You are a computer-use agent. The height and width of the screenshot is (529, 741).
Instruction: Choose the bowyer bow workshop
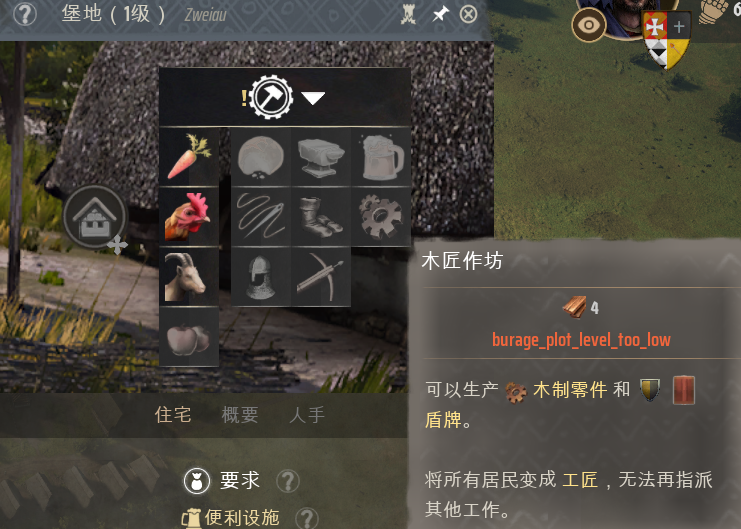[x=321, y=277]
